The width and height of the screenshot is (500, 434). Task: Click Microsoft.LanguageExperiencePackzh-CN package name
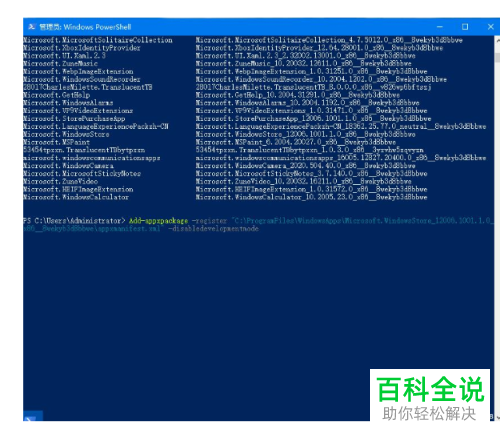pyautogui.click(x=96, y=127)
